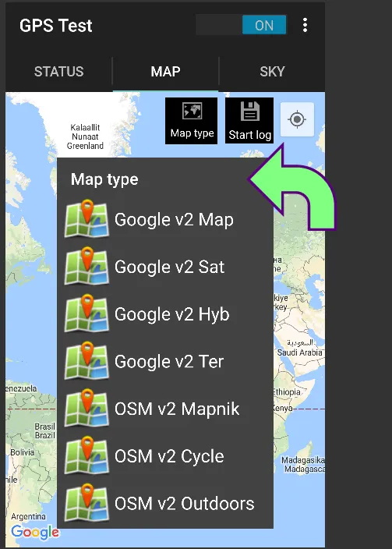Open the three-dot overflow menu
The height and width of the screenshot is (549, 392).
click(x=305, y=25)
